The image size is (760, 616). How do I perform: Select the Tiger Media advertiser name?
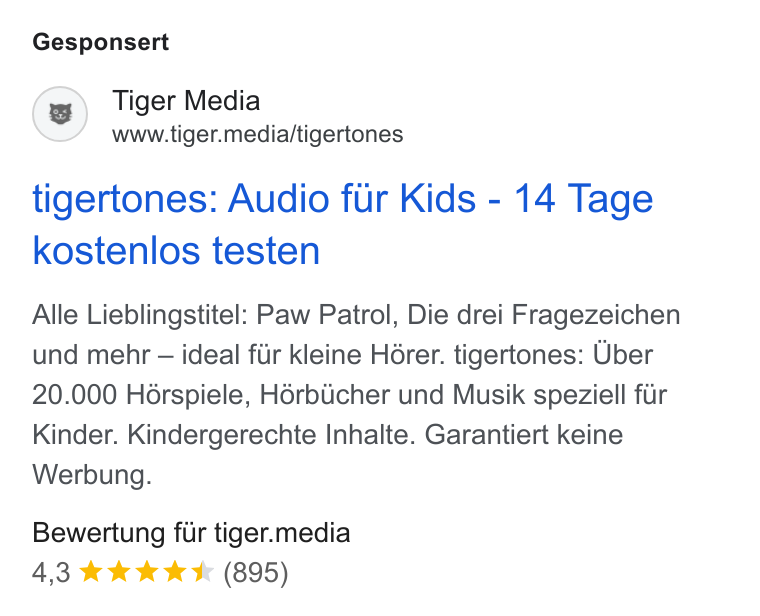pyautogui.click(x=186, y=101)
